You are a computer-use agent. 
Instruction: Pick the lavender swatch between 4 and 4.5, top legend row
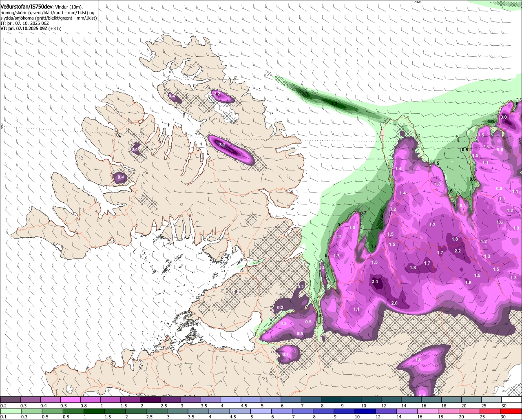(x=231, y=400)
